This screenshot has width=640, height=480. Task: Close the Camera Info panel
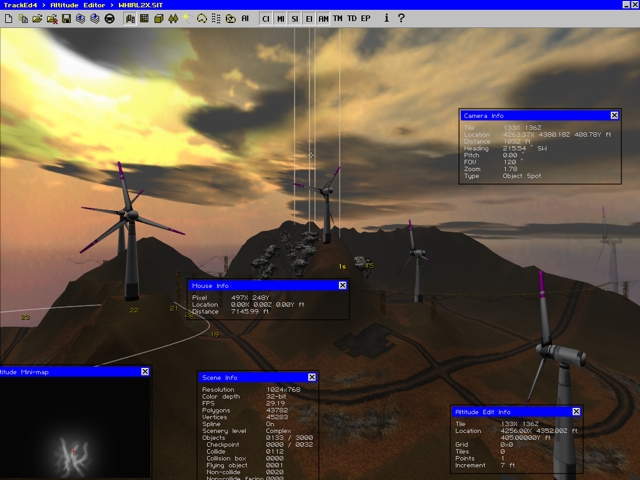(614, 115)
